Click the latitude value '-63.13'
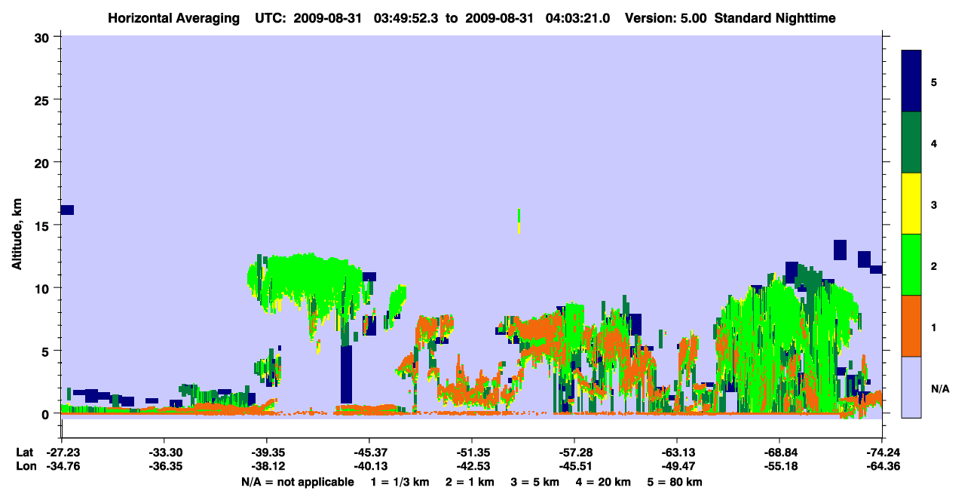 tap(677, 452)
